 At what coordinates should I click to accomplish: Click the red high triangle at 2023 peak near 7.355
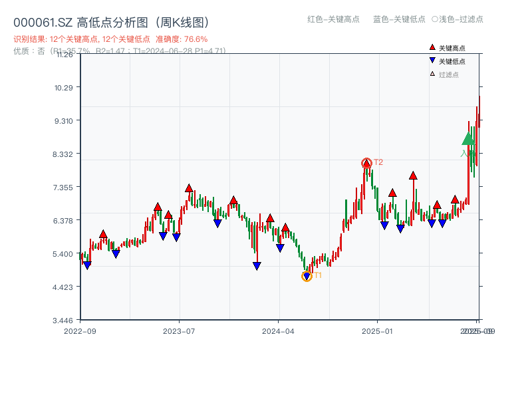[x=189, y=188]
